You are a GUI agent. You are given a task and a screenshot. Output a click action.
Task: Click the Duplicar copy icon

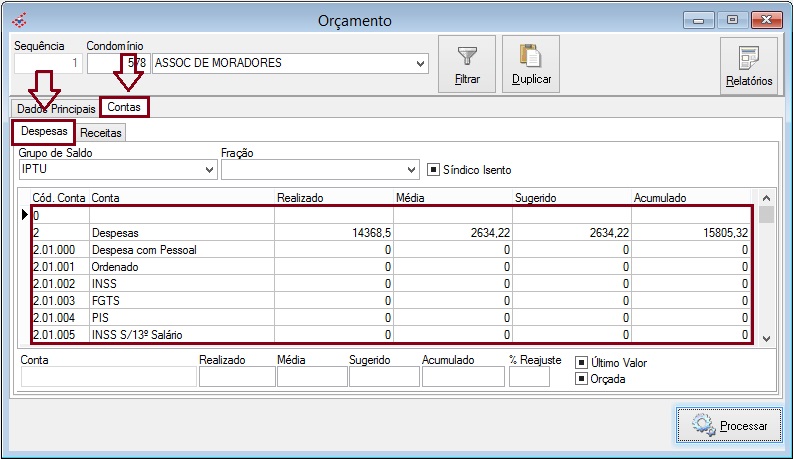point(530,57)
